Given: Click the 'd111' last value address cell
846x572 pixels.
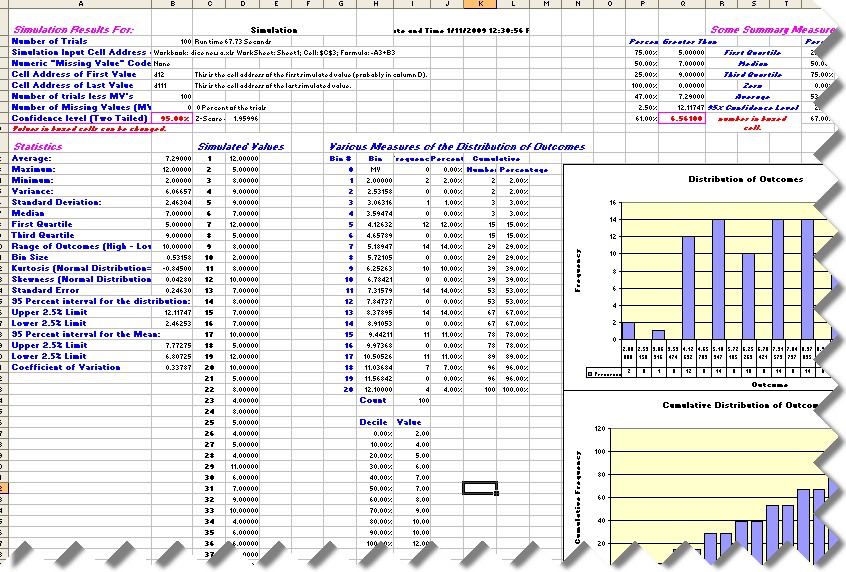Looking at the screenshot, I should (x=160, y=85).
